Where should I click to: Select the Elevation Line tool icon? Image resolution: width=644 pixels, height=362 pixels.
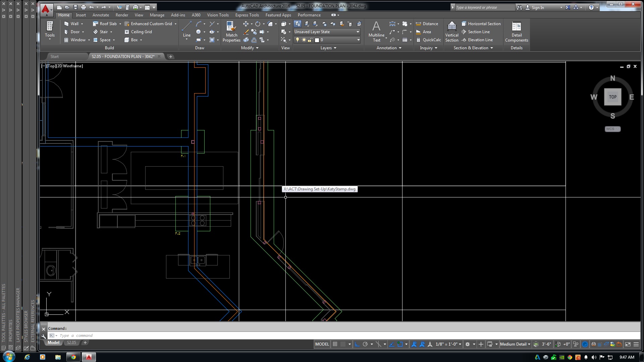pyautogui.click(x=465, y=40)
